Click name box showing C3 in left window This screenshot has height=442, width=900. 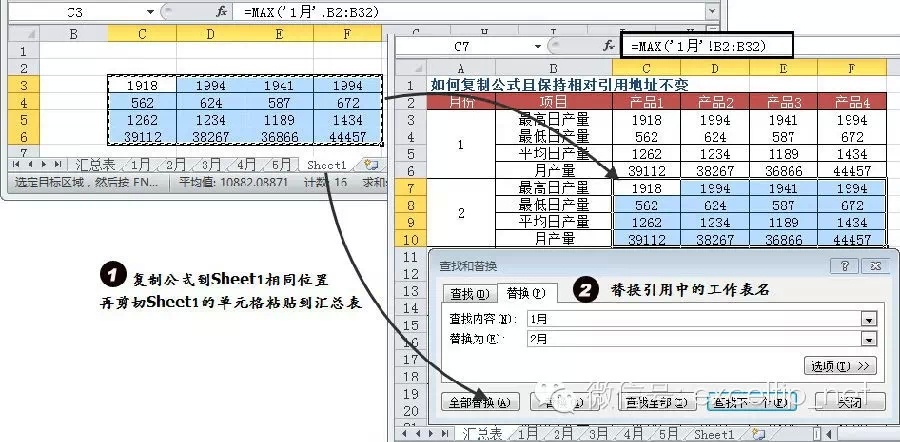point(75,11)
